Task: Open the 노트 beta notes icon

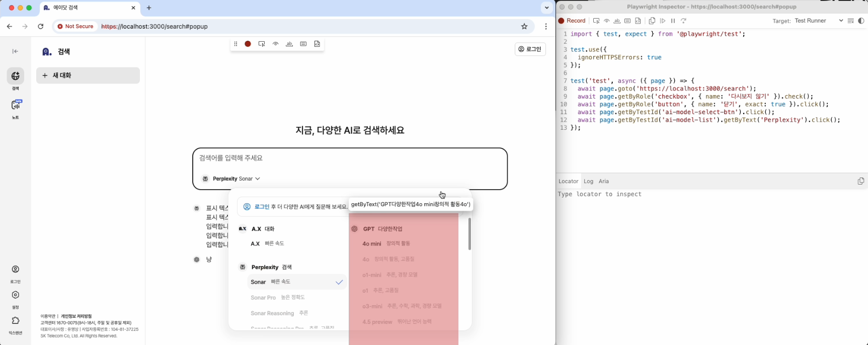Action: tap(16, 105)
